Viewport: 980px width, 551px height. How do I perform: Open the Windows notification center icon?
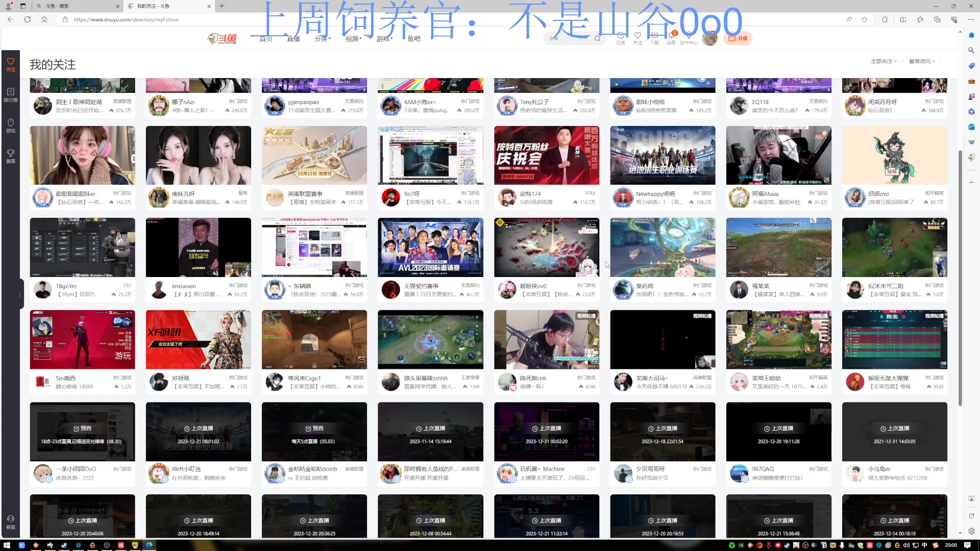point(967,545)
